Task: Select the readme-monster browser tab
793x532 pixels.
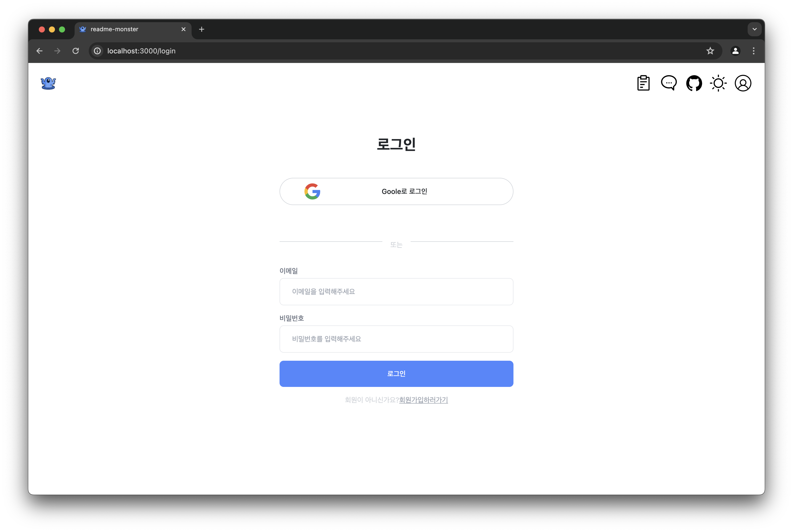Action: [133, 29]
